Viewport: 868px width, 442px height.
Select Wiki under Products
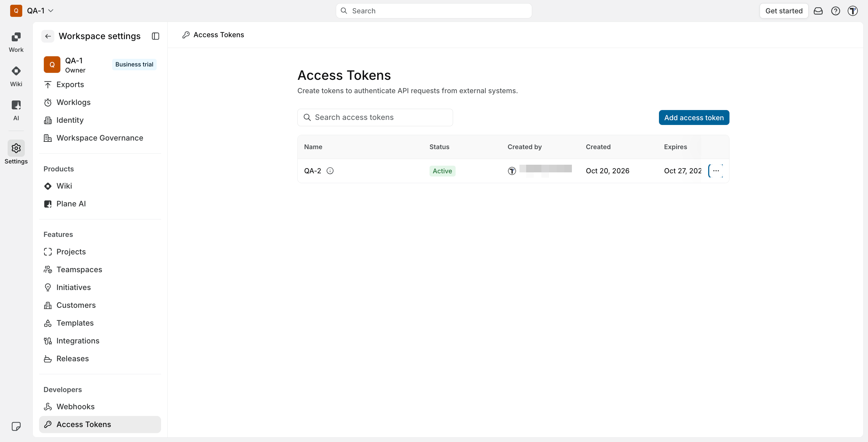100,186
